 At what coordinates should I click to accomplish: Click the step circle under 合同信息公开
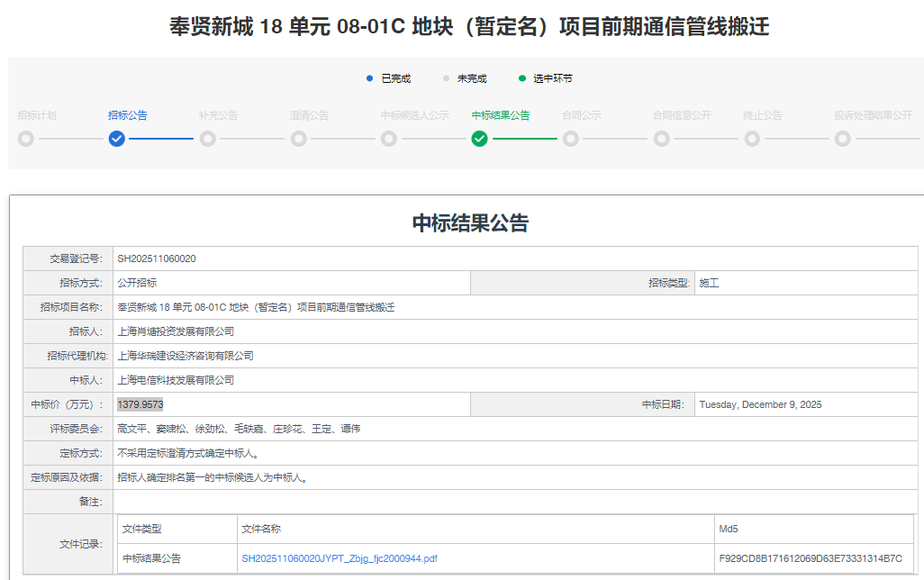(661, 139)
